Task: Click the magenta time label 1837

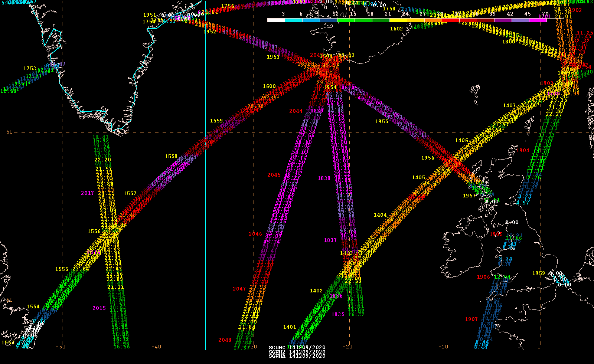Action: click(x=330, y=240)
